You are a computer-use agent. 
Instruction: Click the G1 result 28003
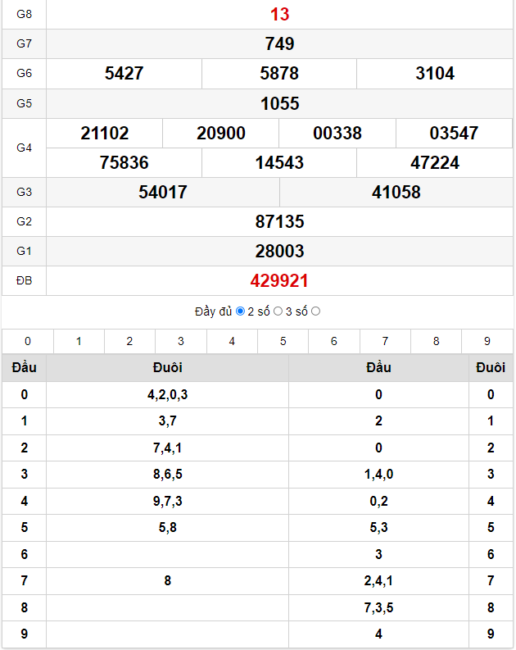280,251
